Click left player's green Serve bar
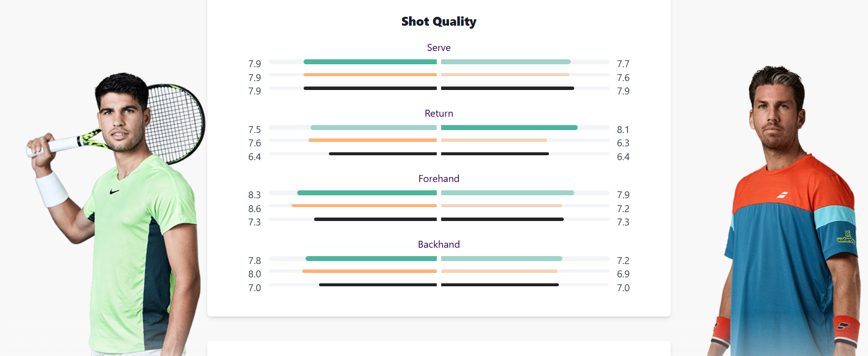 pos(370,62)
